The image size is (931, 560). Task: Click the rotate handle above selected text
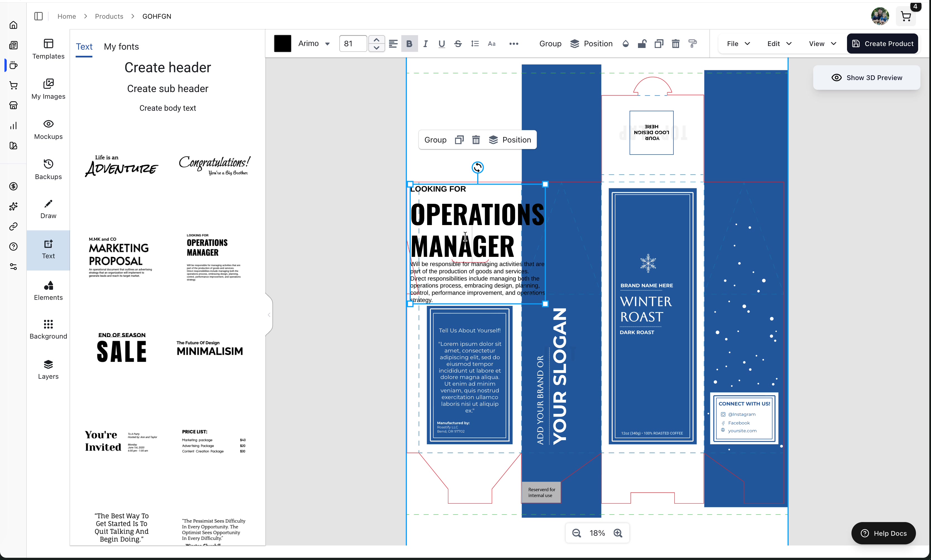(478, 167)
